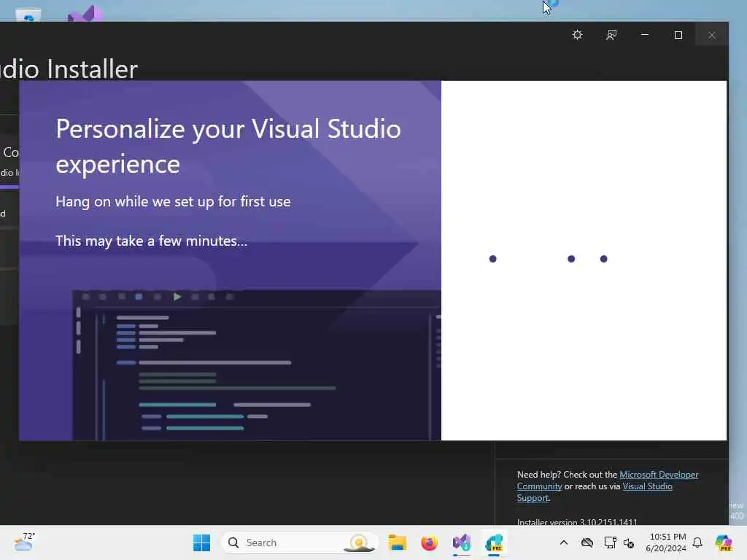Toggle theme with the sun icon in Installer title bar
This screenshot has height=560, width=747.
pyautogui.click(x=578, y=35)
